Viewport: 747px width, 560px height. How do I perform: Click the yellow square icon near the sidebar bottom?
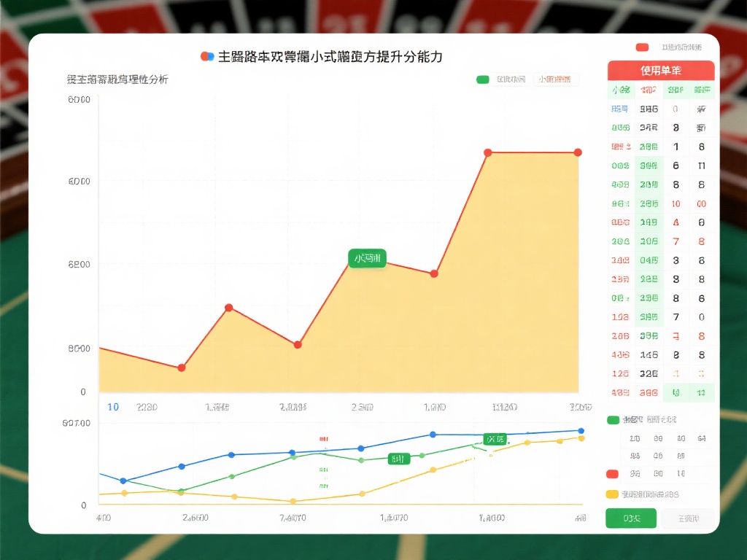pyautogui.click(x=611, y=494)
